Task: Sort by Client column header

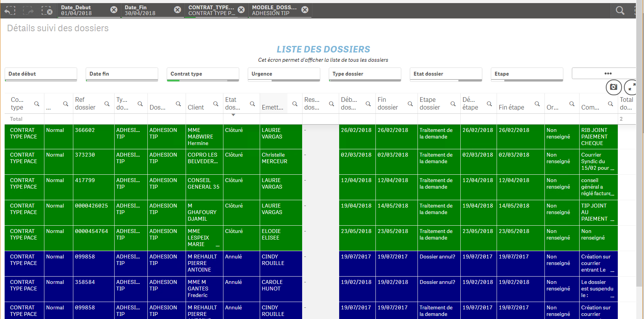Action: (196, 107)
